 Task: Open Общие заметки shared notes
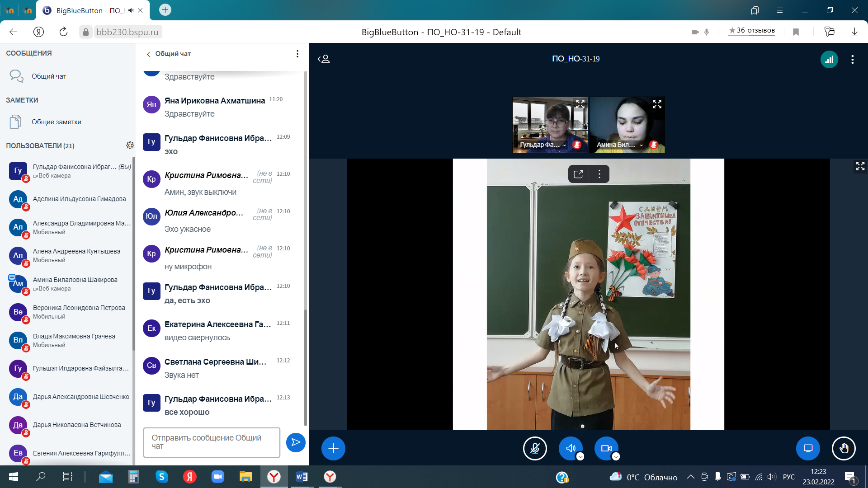tap(56, 122)
